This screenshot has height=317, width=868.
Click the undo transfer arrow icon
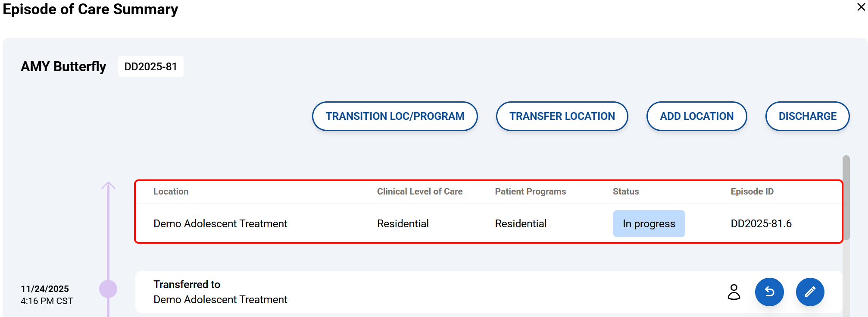tap(769, 292)
